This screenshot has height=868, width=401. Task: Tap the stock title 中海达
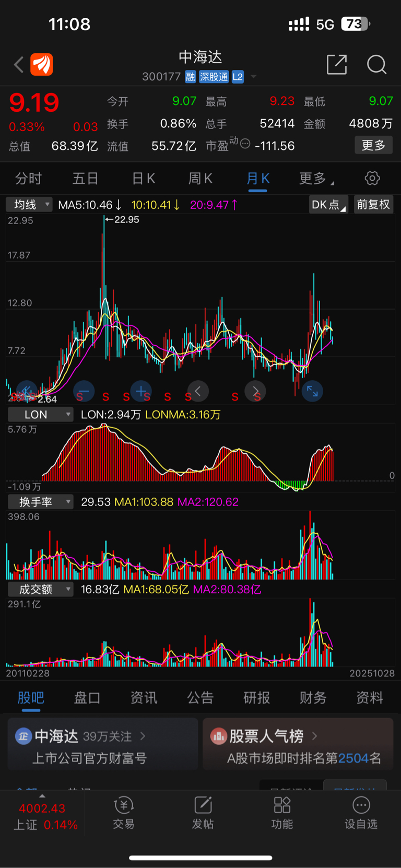click(200, 56)
